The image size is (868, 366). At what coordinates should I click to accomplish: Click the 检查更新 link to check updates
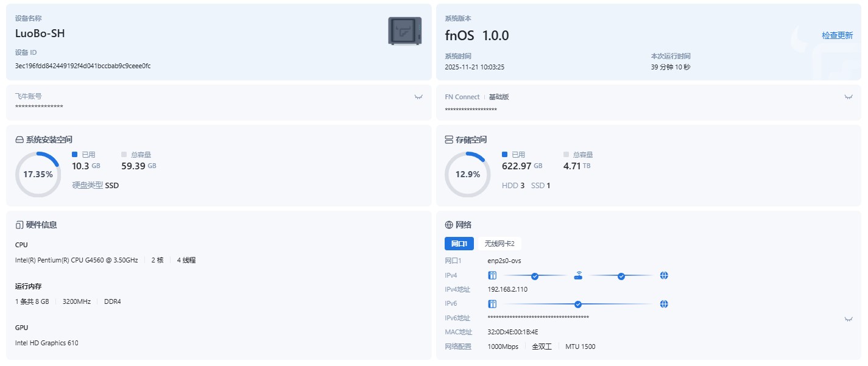[837, 35]
